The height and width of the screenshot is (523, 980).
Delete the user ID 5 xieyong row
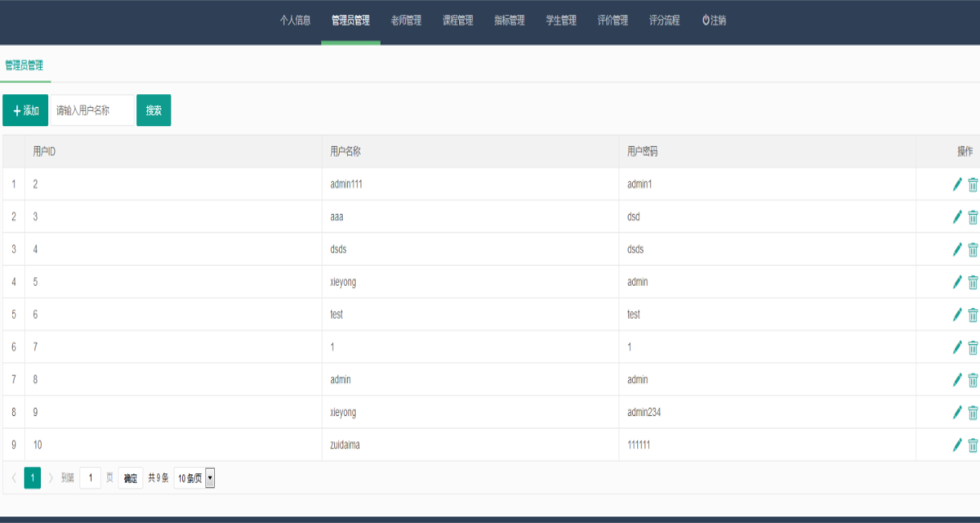click(973, 282)
